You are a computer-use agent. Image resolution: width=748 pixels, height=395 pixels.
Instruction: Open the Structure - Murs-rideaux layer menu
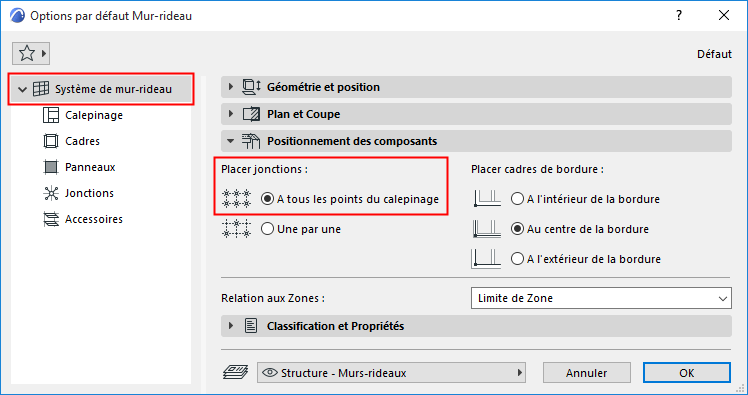click(391, 373)
